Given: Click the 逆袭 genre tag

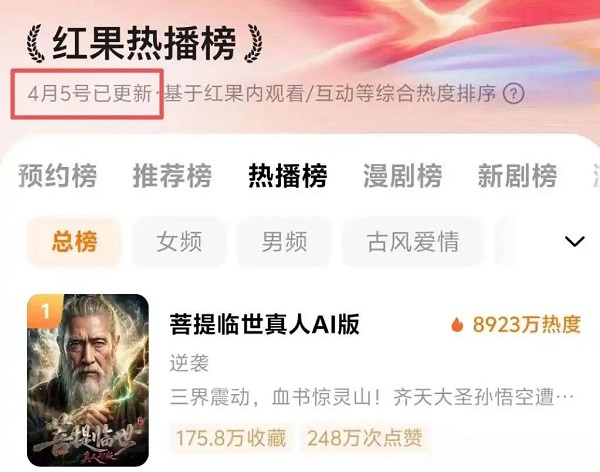Looking at the screenshot, I should pos(189,363).
